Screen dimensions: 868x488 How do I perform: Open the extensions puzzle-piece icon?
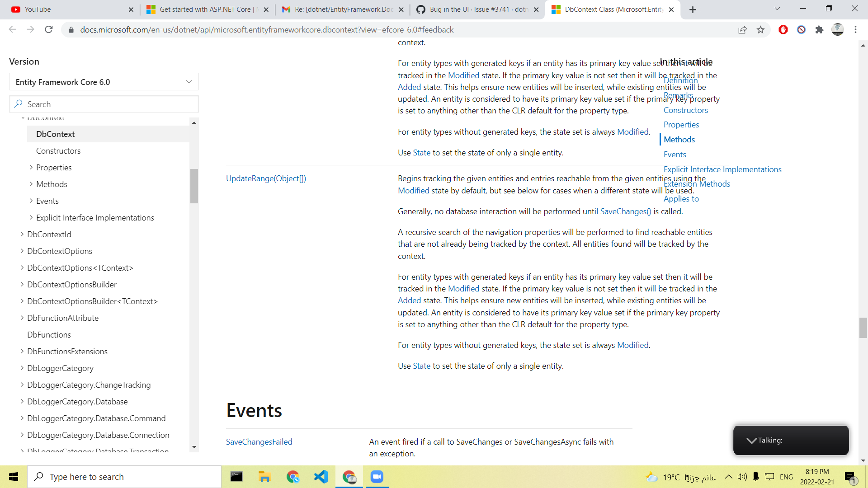(820, 29)
